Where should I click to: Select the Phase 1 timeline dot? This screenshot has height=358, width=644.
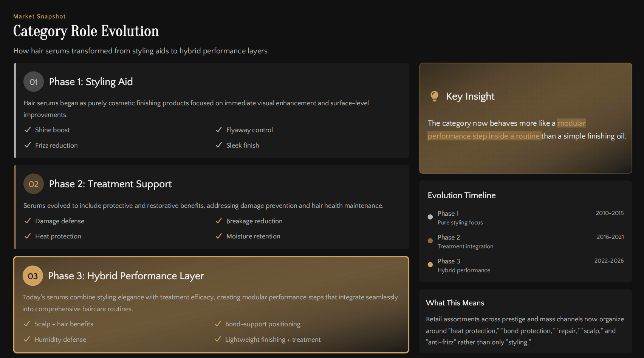[x=430, y=217]
